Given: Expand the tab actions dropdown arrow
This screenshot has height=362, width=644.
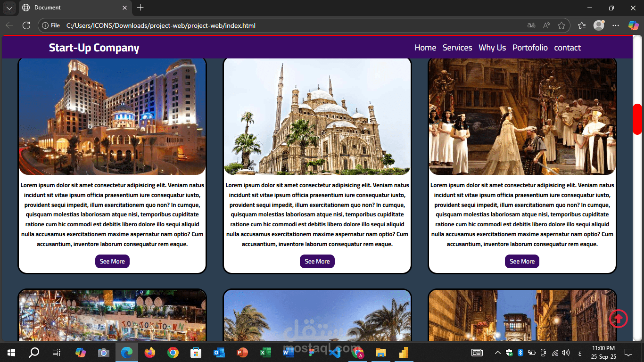Looking at the screenshot, I should point(9,8).
